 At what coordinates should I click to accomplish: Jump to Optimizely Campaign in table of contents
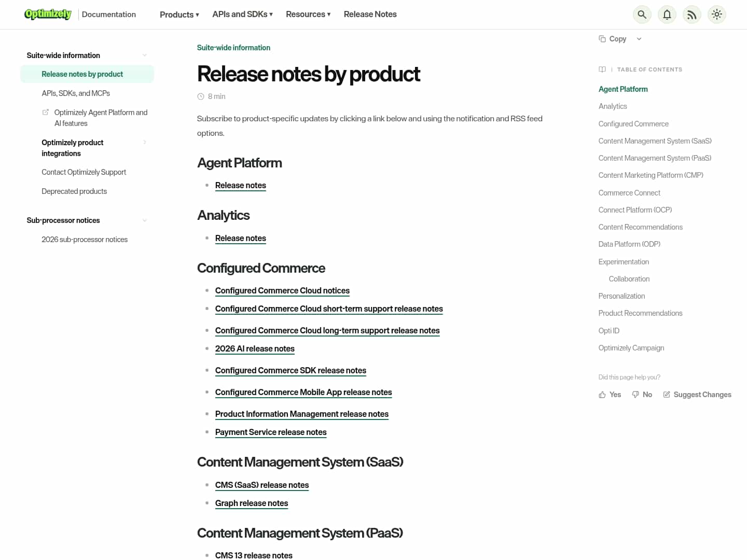point(631,348)
